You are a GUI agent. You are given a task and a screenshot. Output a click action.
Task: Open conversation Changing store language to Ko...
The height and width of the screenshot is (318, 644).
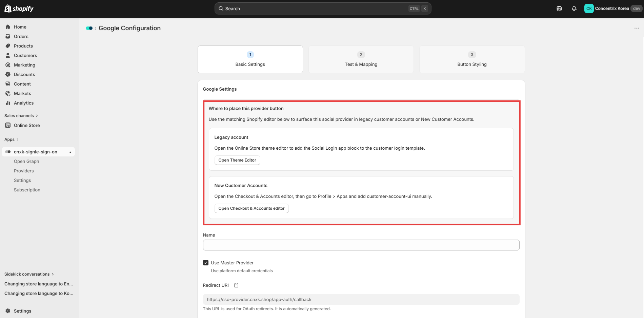coord(39,293)
